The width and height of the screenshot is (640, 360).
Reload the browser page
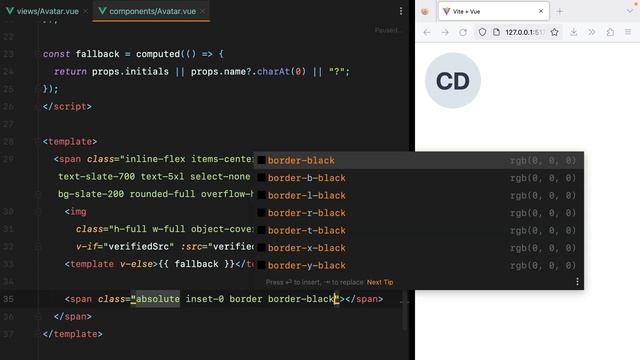(x=463, y=32)
